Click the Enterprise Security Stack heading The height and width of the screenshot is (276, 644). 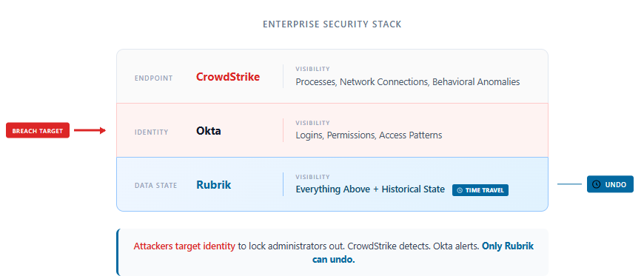332,24
